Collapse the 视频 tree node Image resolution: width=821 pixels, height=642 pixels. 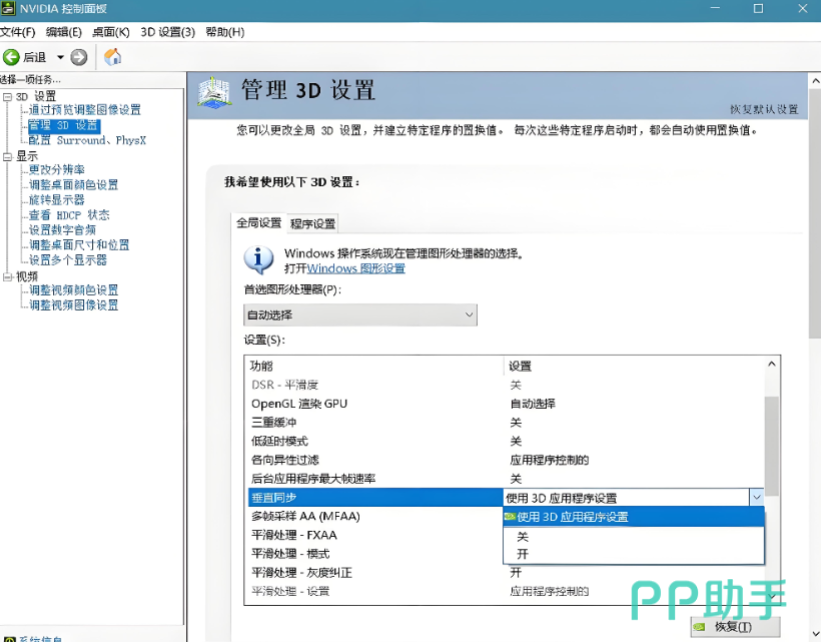point(7,276)
